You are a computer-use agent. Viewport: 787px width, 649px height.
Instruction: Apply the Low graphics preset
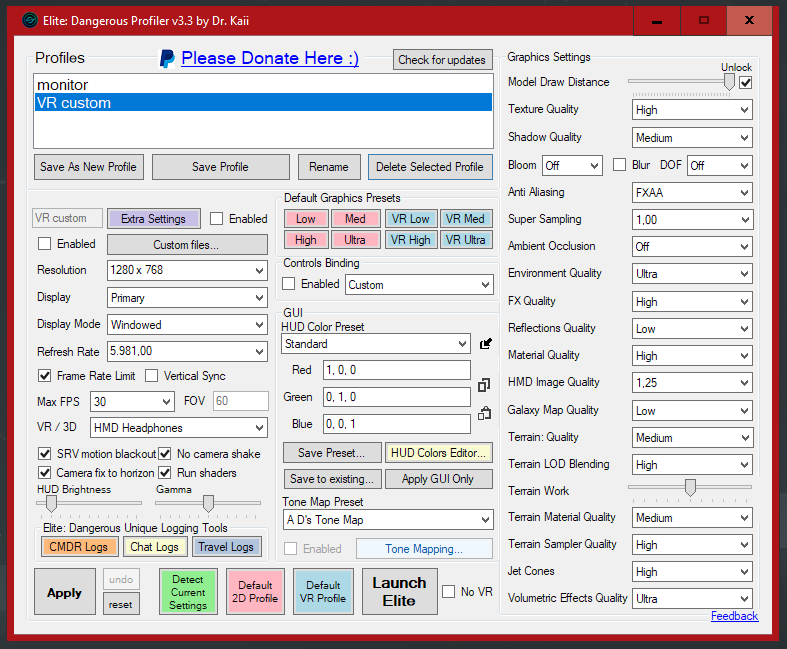click(306, 219)
